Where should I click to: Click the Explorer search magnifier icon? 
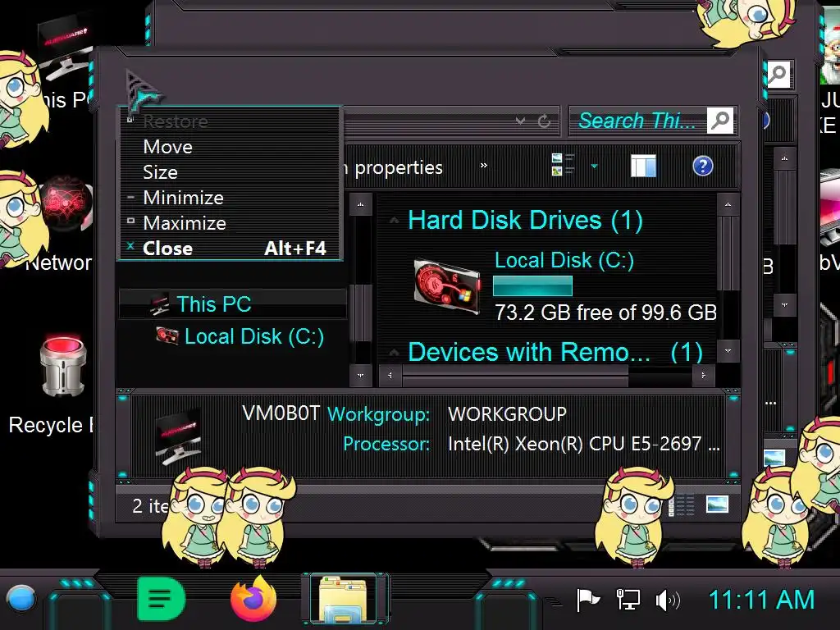coord(720,120)
